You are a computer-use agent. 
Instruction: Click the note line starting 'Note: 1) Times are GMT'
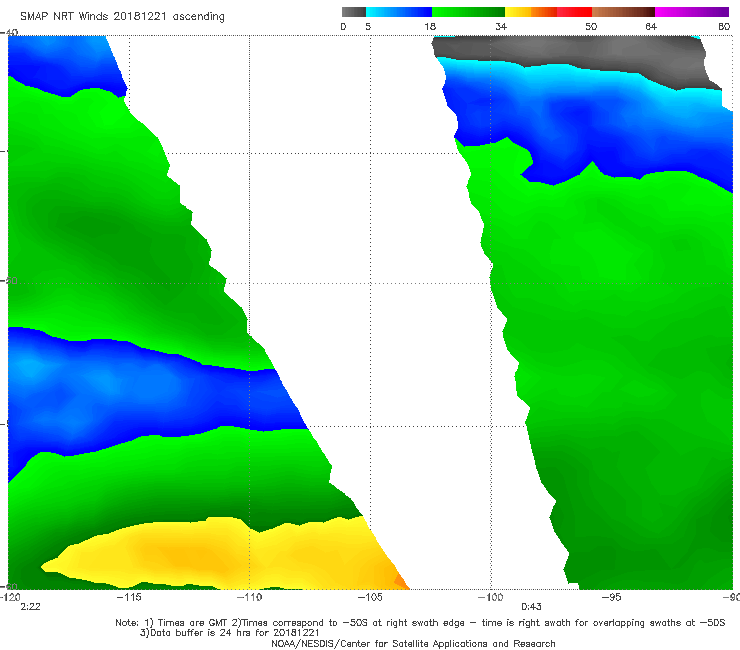coord(420,623)
